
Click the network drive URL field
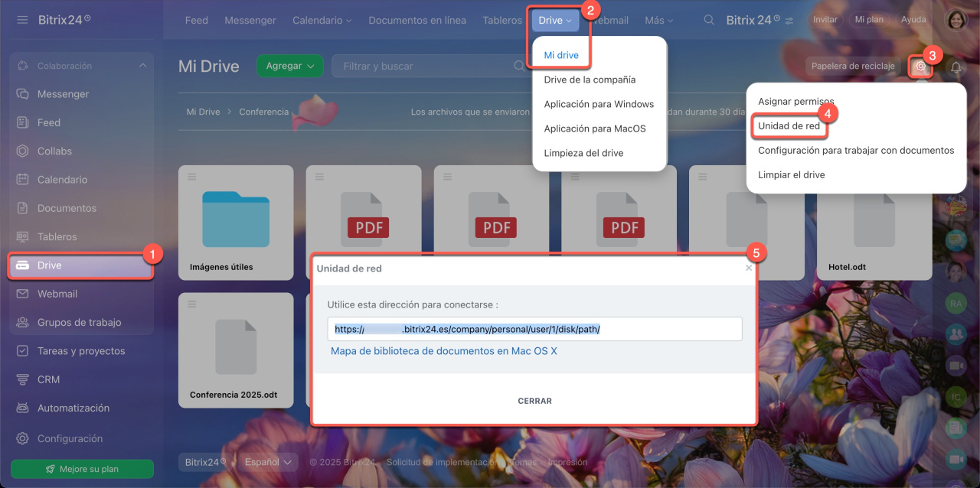534,329
